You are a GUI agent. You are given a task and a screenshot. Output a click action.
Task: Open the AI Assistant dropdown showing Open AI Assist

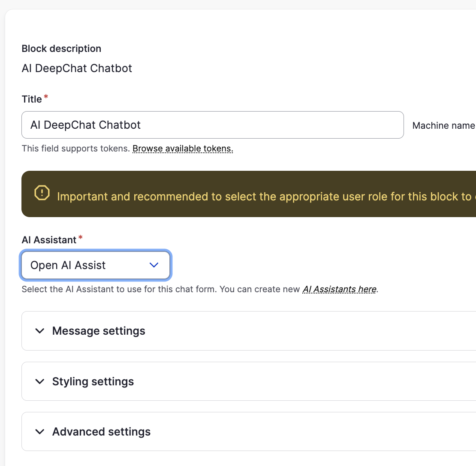point(95,265)
